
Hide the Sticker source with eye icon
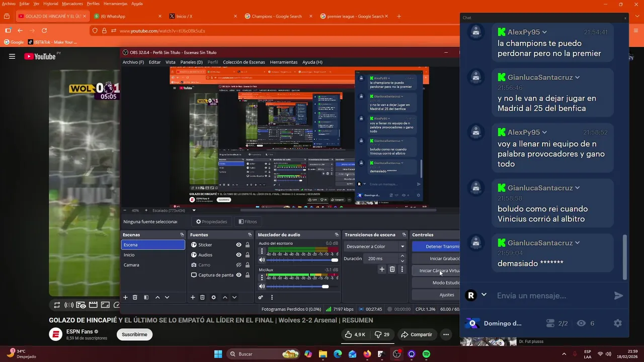coord(239,245)
